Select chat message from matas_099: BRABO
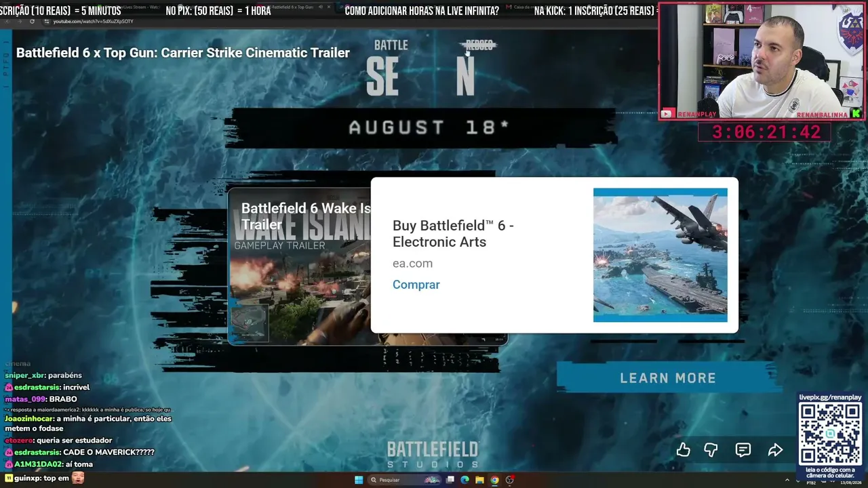The image size is (868, 488). [41, 399]
